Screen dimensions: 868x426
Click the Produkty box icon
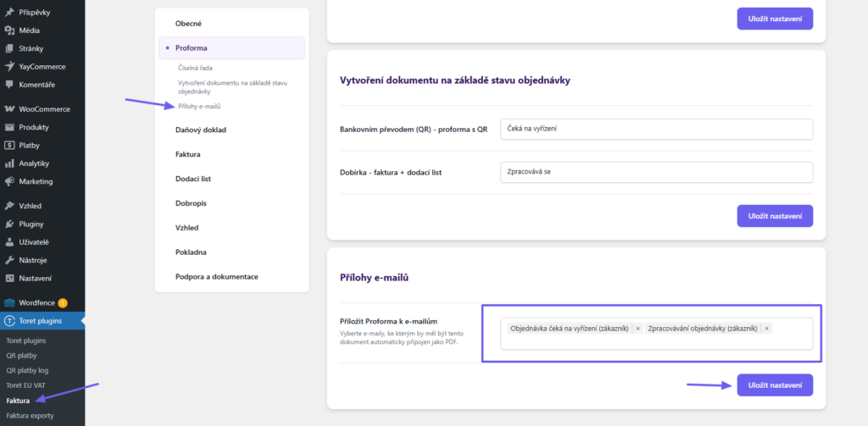[8, 127]
